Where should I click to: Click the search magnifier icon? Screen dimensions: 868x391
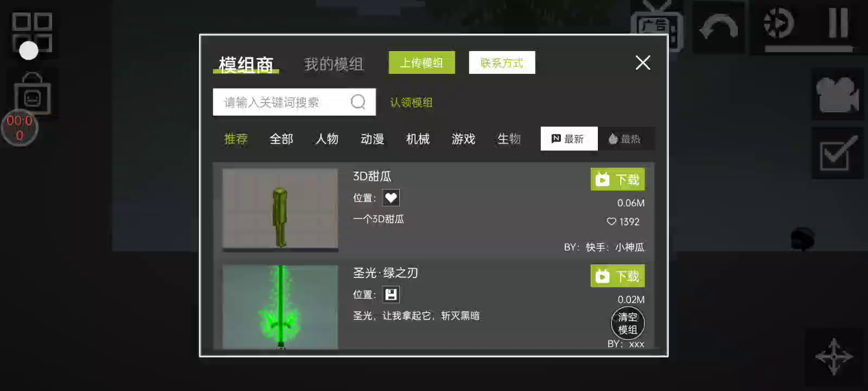(358, 102)
